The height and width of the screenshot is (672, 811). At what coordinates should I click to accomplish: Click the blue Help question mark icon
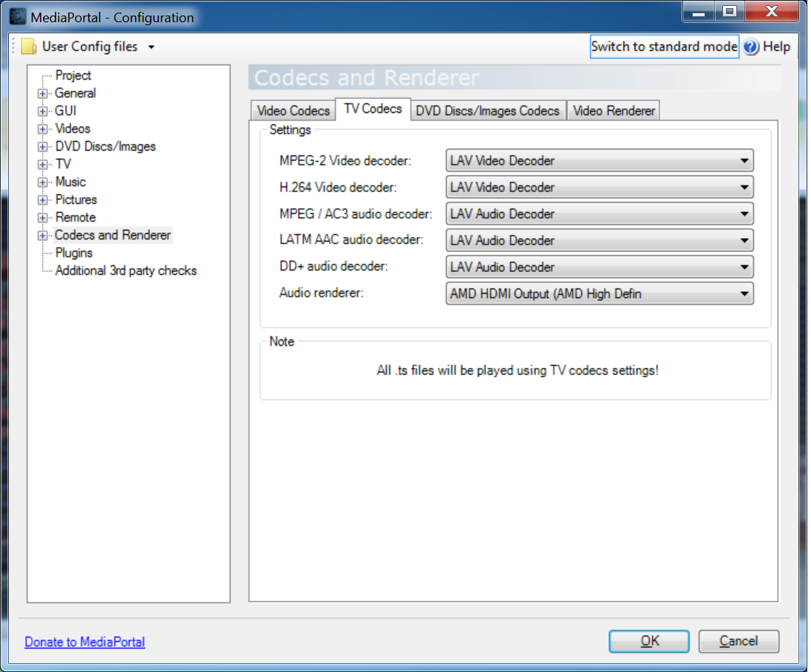pyautogui.click(x=751, y=47)
